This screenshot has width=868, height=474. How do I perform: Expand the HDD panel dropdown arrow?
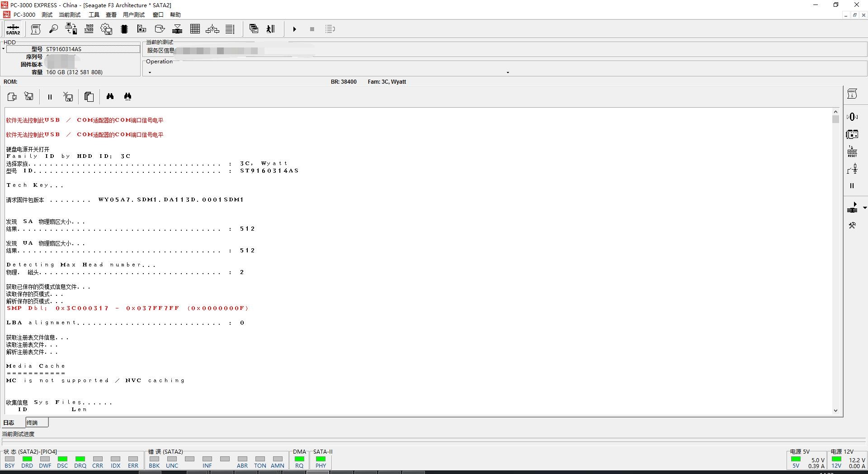(x=3, y=49)
